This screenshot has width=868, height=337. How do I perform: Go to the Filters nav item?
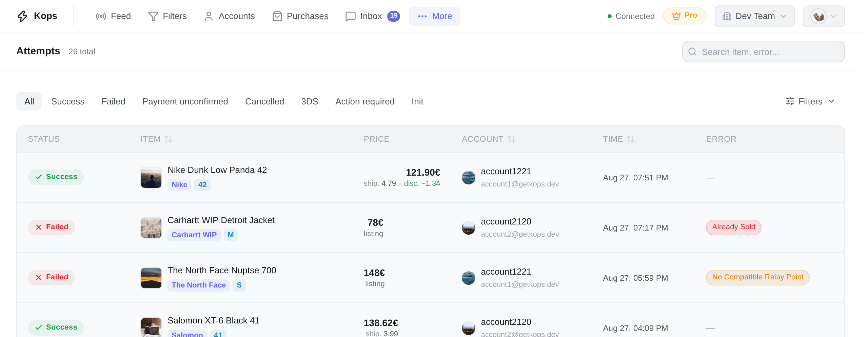167,16
